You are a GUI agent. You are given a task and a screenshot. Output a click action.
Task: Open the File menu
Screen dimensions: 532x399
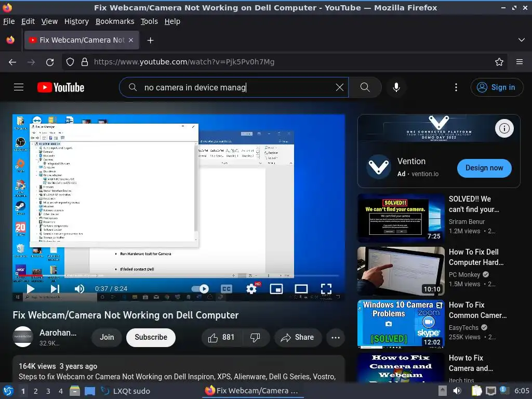[x=9, y=21]
